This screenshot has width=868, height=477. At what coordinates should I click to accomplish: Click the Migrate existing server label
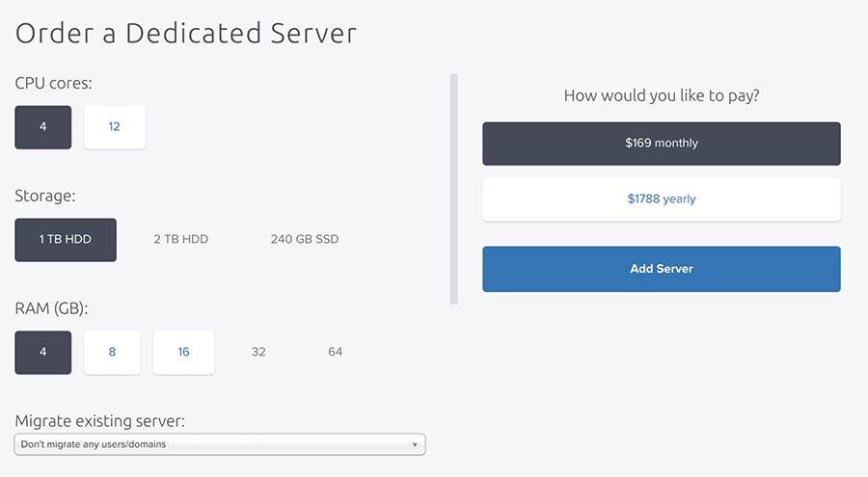tap(100, 422)
